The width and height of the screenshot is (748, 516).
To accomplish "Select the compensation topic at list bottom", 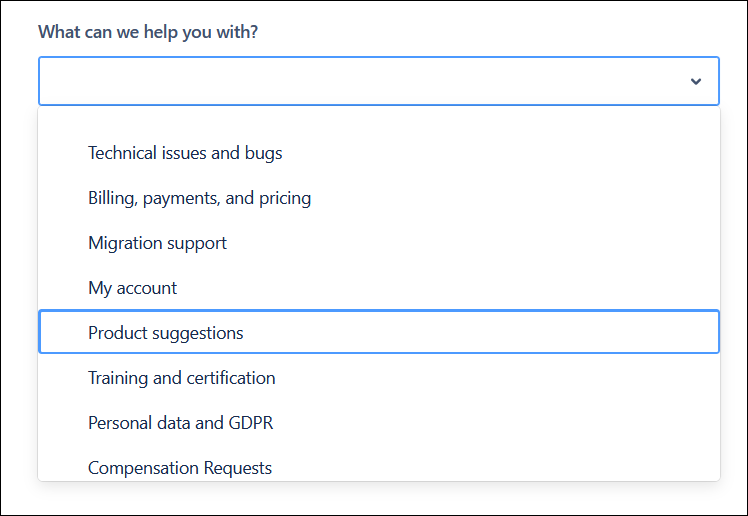I will [180, 467].
